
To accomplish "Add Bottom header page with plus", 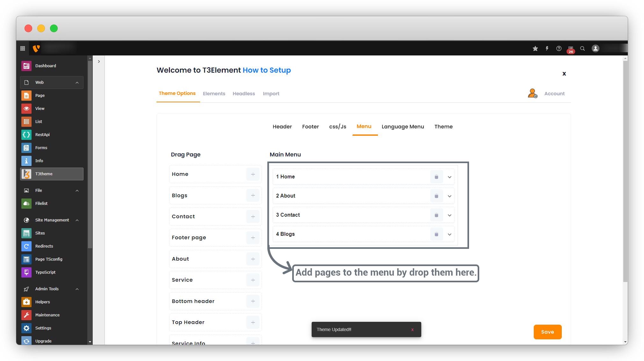I will (253, 301).
